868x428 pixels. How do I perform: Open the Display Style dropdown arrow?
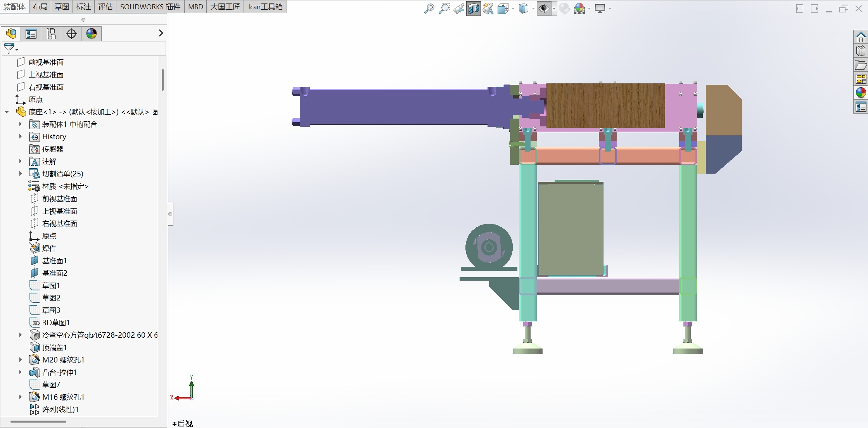(533, 9)
